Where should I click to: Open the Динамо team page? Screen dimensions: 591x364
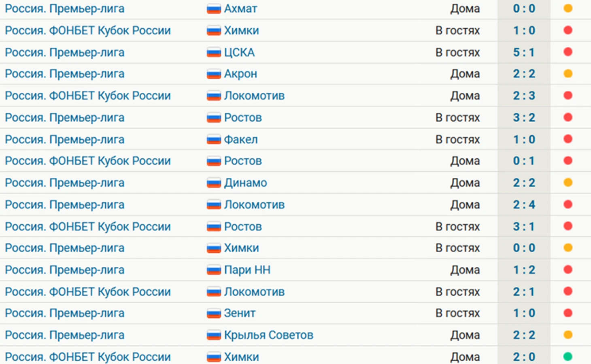tap(245, 183)
